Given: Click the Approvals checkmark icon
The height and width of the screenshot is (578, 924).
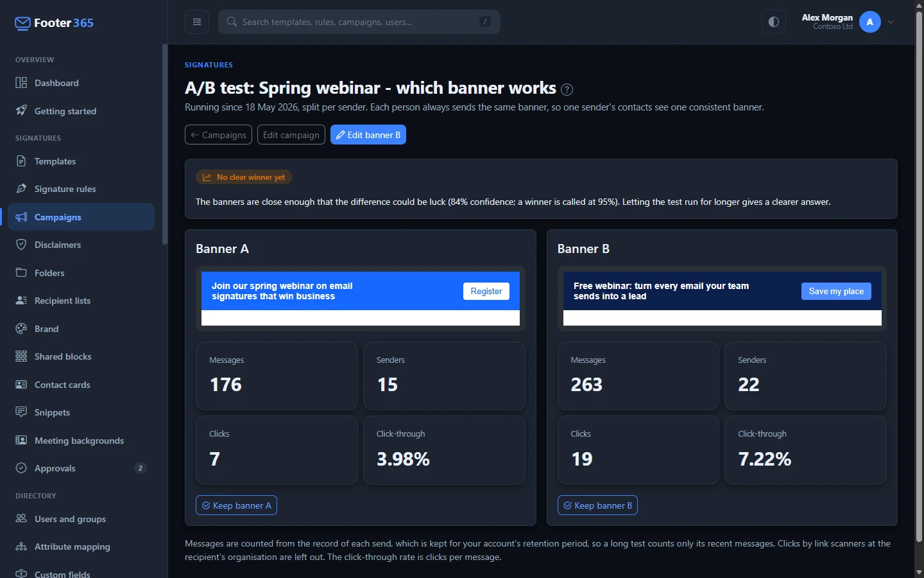Looking at the screenshot, I should [21, 468].
